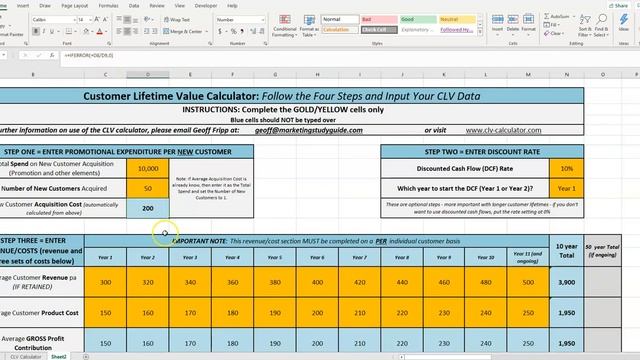Open Find & Select menu
Image resolution: width=640 pixels, height=360 pixels.
[x=601, y=26]
